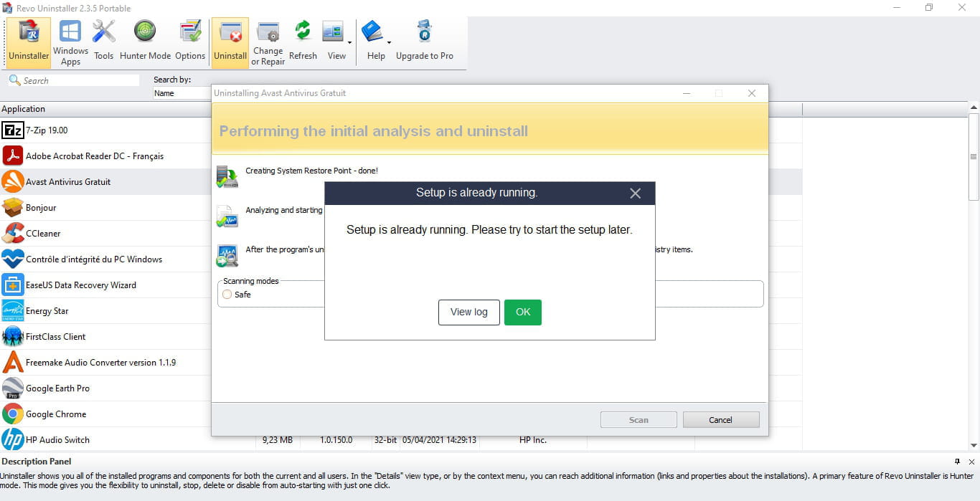
Task: Click HP Inc. company cell
Action: coord(533,440)
